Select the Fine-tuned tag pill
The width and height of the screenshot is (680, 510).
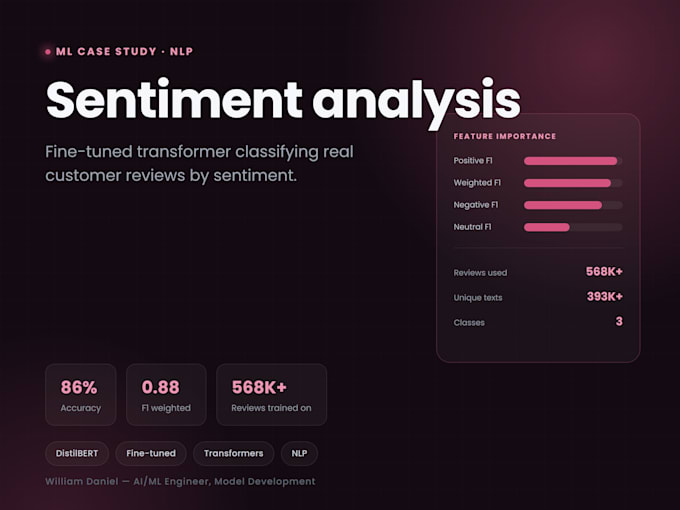tap(151, 454)
